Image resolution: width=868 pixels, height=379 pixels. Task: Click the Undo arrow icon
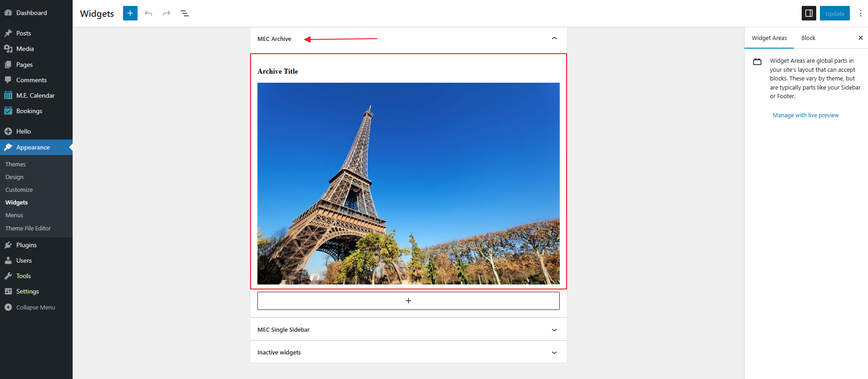pos(148,13)
